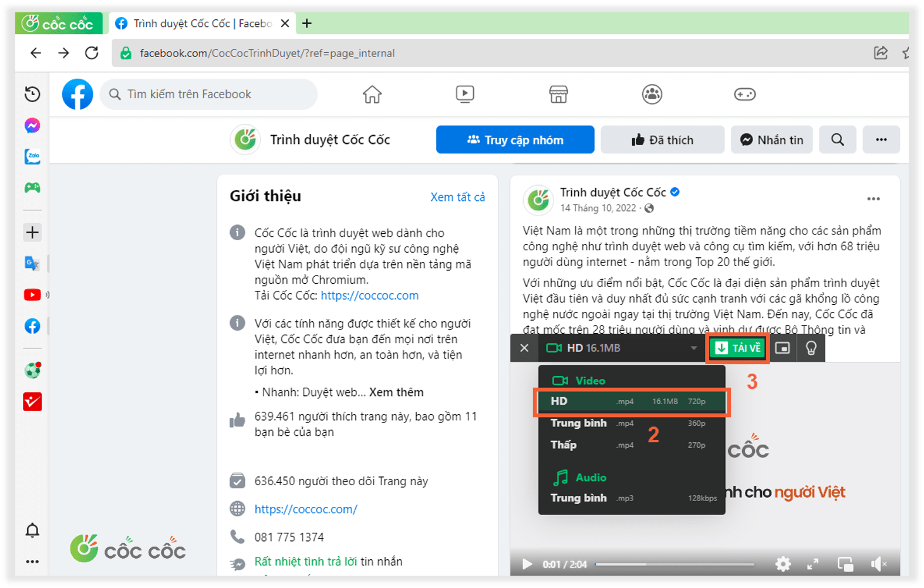Viewport: 924px width, 588px height.
Task: Toggle picture-in-picture in download bar
Action: (783, 348)
